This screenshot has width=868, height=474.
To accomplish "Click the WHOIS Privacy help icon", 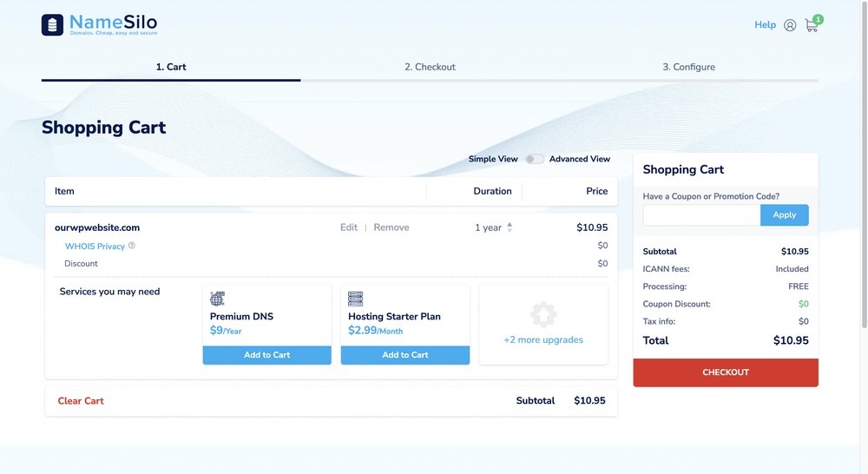I will 132,246.
